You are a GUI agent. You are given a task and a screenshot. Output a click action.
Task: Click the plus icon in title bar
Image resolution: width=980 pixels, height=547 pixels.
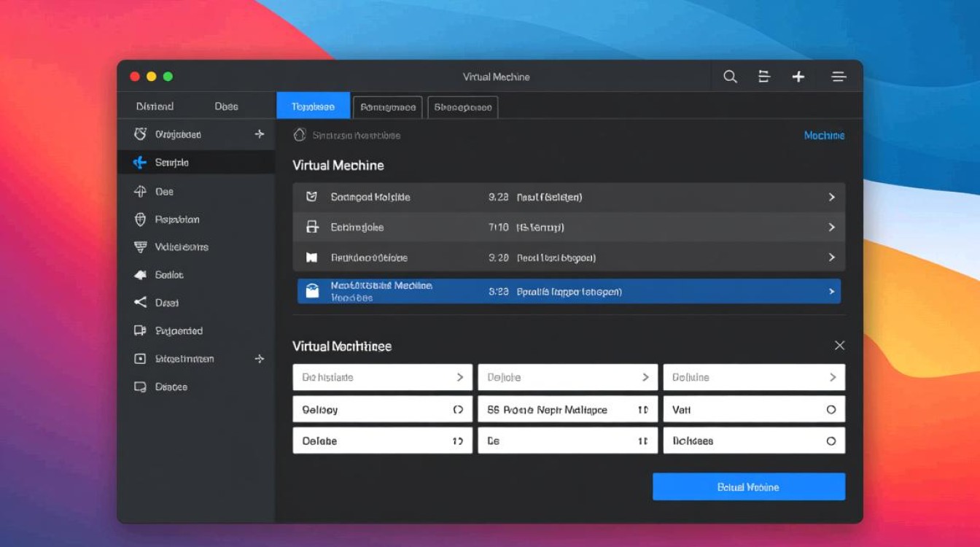tap(798, 77)
